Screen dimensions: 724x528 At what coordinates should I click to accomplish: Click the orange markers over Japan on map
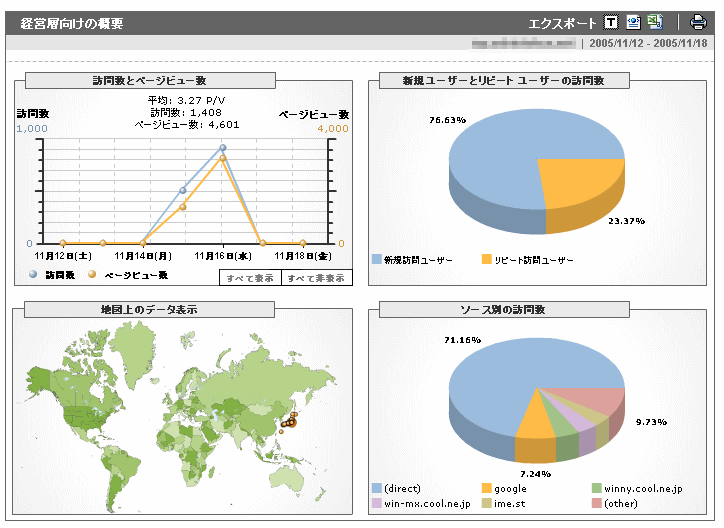tap(290, 421)
